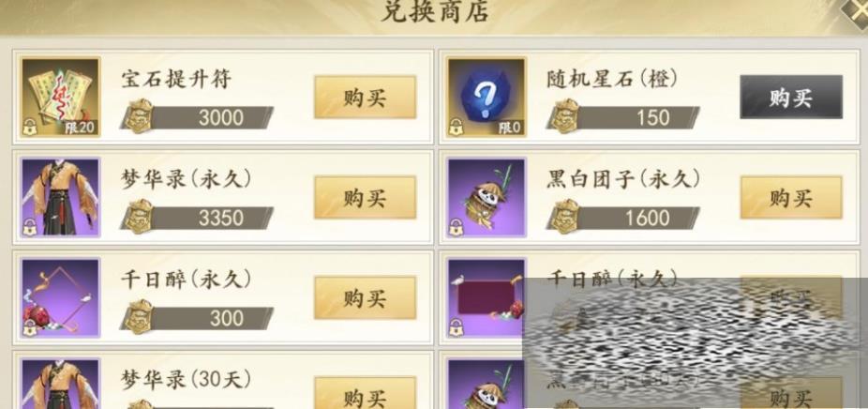868x409 pixels.
Task: Close the 兑换商店 window
Action: tap(856, 12)
